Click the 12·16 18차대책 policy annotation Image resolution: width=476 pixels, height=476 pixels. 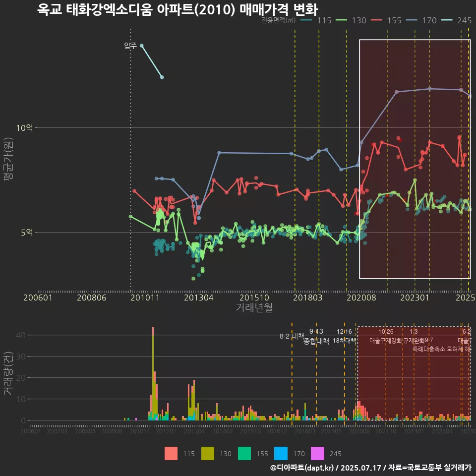[x=344, y=336]
